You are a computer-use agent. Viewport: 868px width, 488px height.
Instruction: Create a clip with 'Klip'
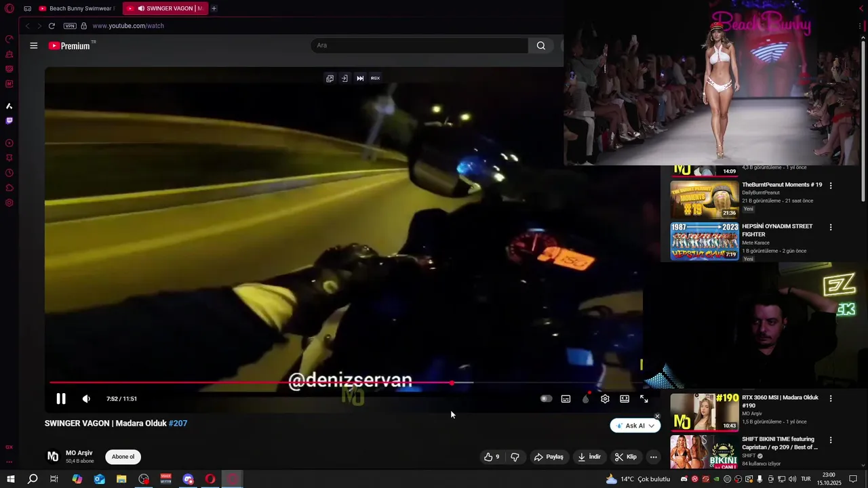[x=626, y=457]
